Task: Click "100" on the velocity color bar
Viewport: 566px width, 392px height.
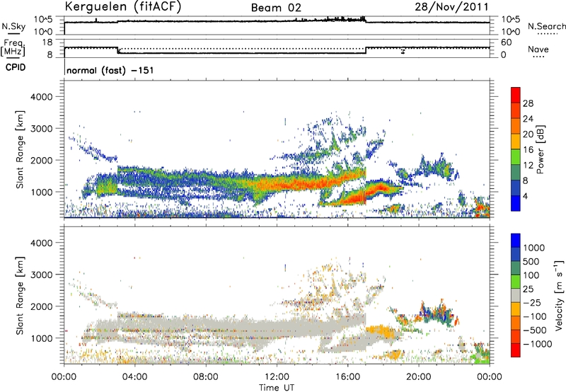Action: [531, 275]
